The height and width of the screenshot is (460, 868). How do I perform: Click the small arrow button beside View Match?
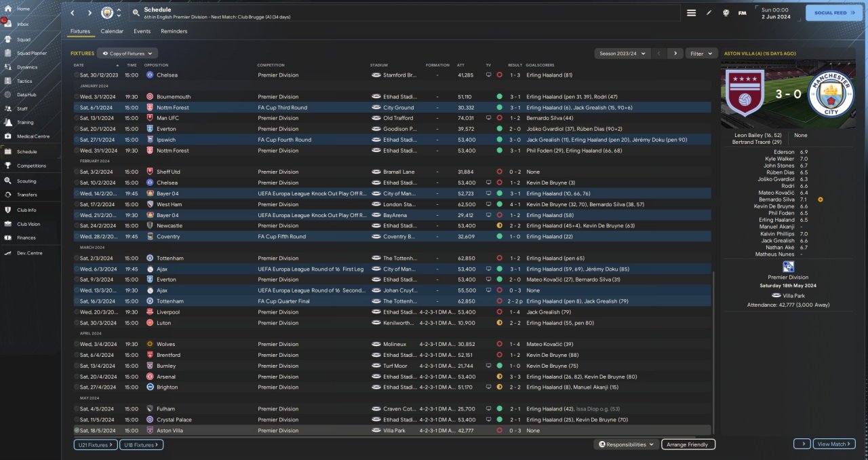pos(802,444)
